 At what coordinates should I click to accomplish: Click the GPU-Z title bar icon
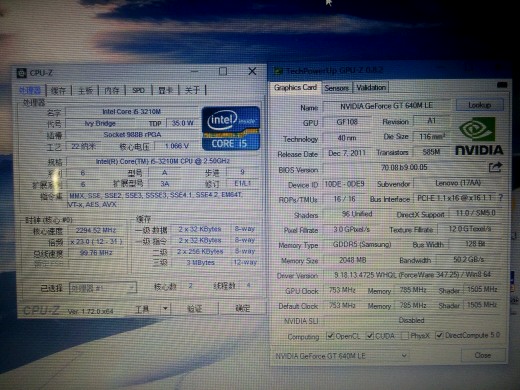click(x=278, y=71)
